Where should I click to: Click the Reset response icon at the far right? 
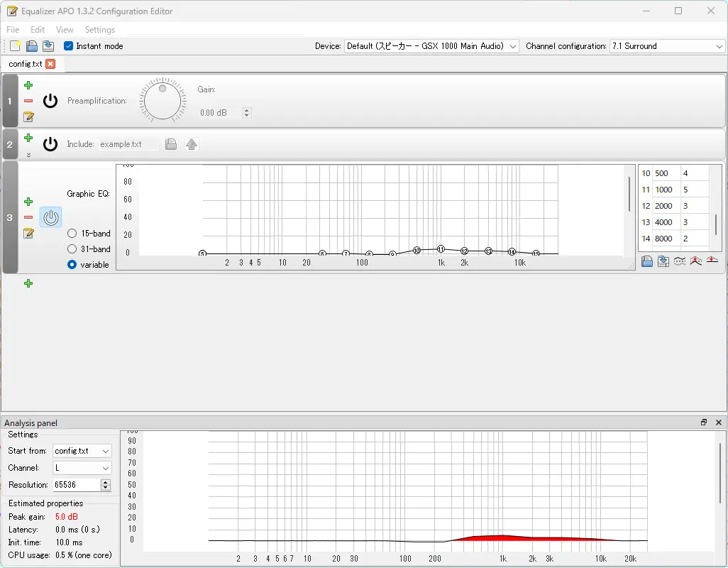[712, 261]
